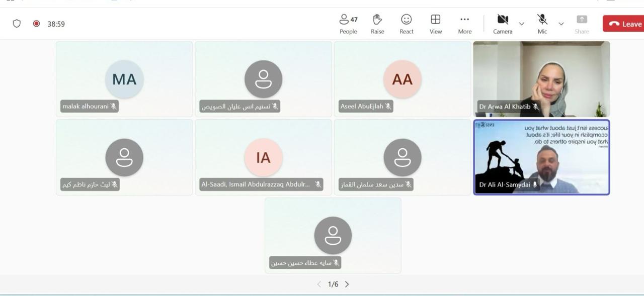This screenshot has height=296, width=644.
Task: Go to previous participants page
Action: (319, 284)
